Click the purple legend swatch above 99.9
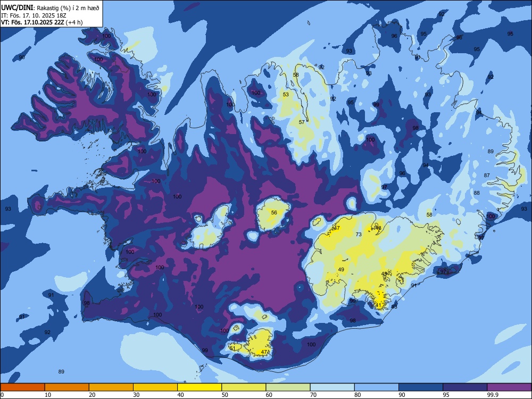Screen dimensions: 532x399 point(509,387)
